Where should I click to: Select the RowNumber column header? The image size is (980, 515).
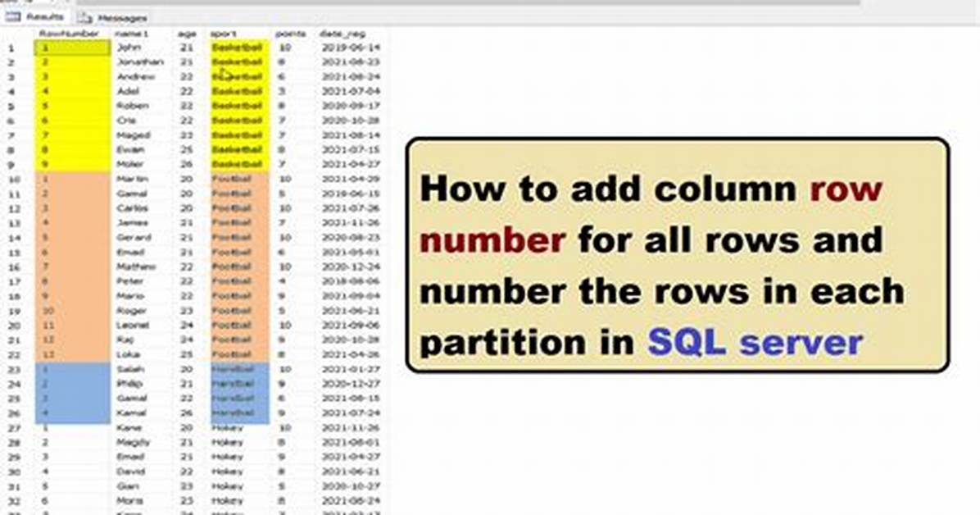tap(69, 34)
